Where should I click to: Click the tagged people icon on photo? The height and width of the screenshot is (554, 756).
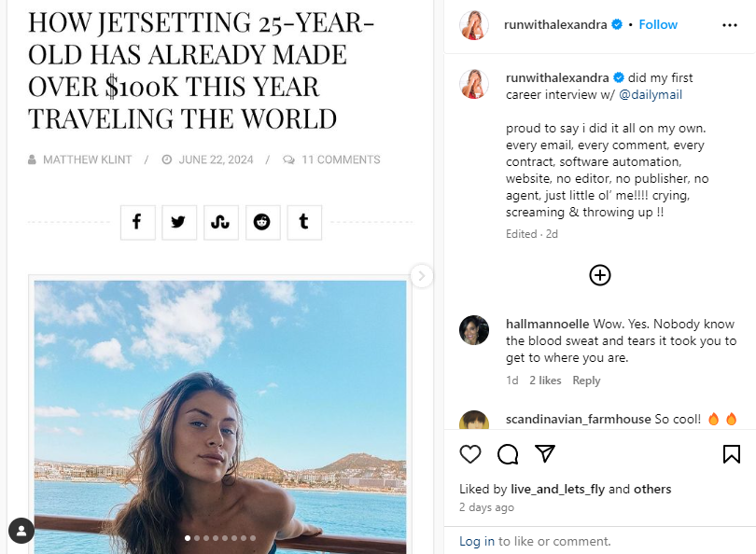[21, 531]
